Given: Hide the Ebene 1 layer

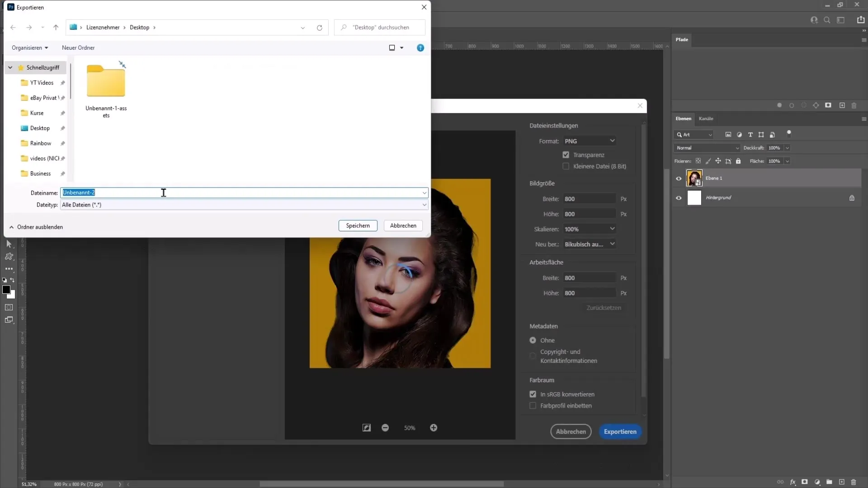Looking at the screenshot, I should (679, 178).
